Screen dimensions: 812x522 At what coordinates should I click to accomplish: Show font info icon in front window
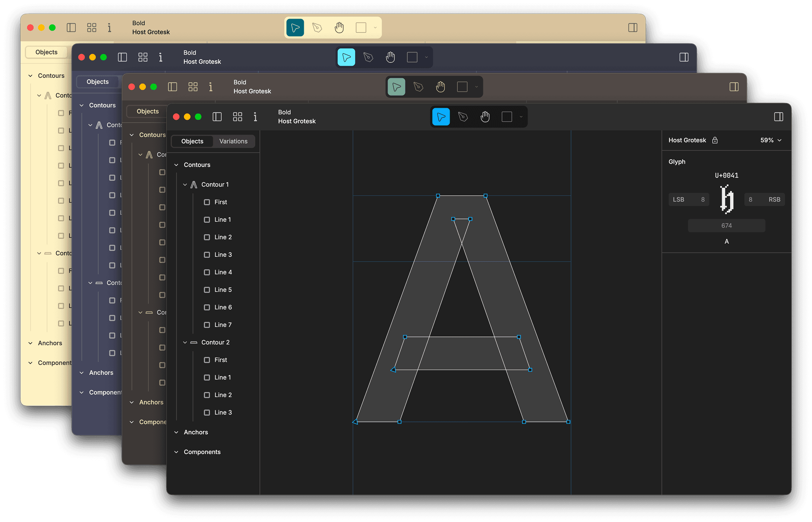click(255, 117)
